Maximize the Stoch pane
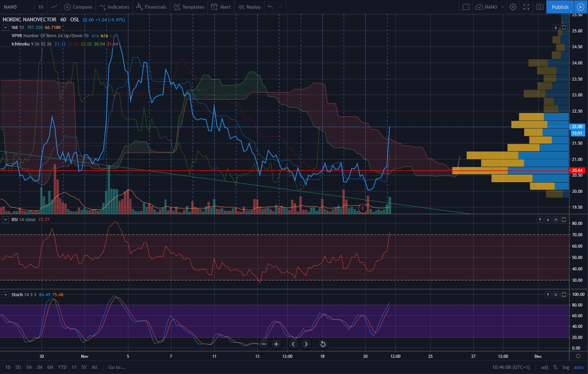Screen dimensions: 588x374 [x=564, y=294]
